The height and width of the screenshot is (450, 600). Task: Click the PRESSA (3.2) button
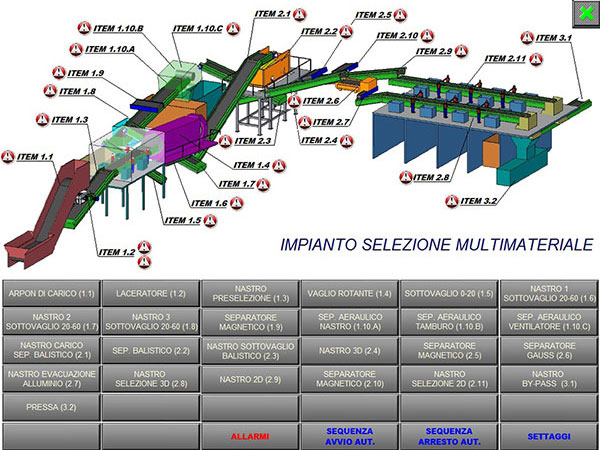50,408
